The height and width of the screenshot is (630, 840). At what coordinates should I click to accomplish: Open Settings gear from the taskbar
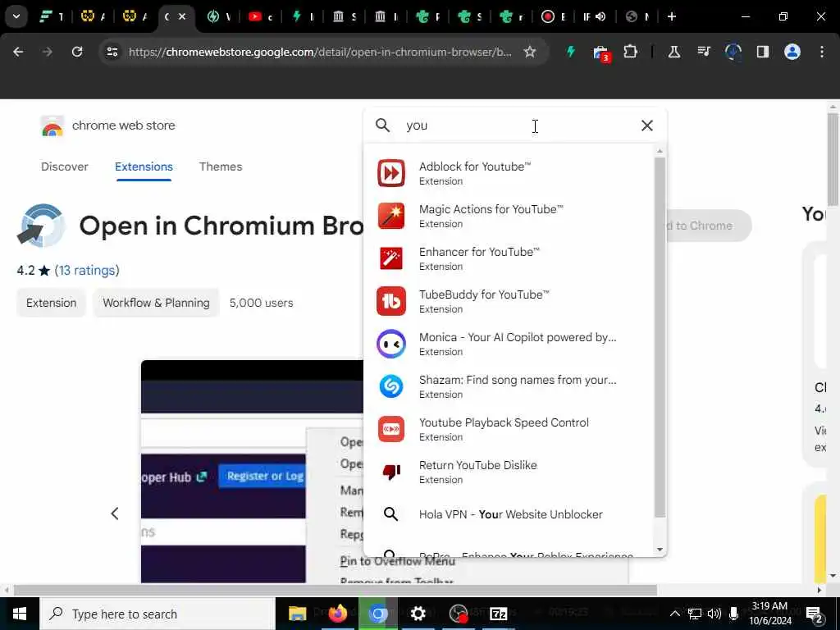tap(418, 614)
